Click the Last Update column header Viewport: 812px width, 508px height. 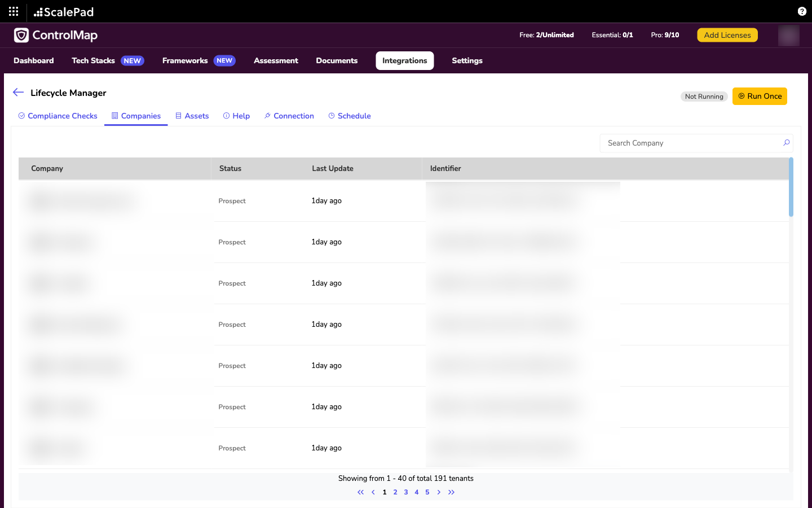(333, 168)
